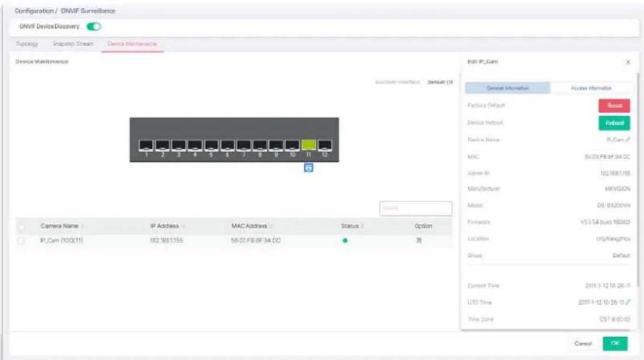This screenshot has width=644, height=360.
Task: Click the green status dot for IP_Cam
Action: coord(345,241)
